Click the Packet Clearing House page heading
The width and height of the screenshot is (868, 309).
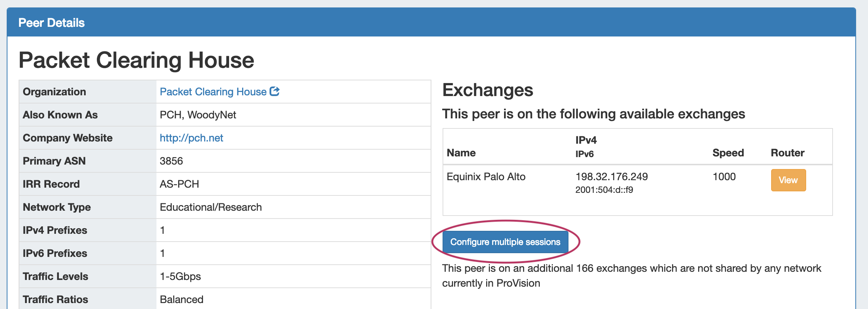pos(136,60)
